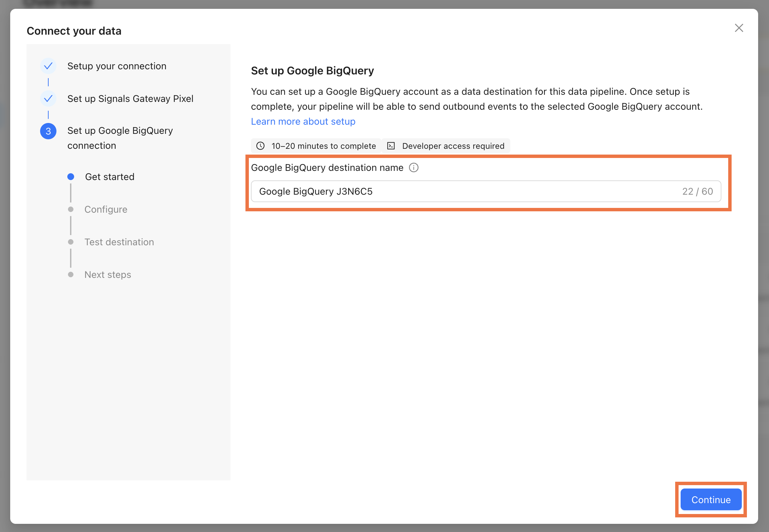Click the step 3 number badge
769x532 pixels.
pos(48,131)
